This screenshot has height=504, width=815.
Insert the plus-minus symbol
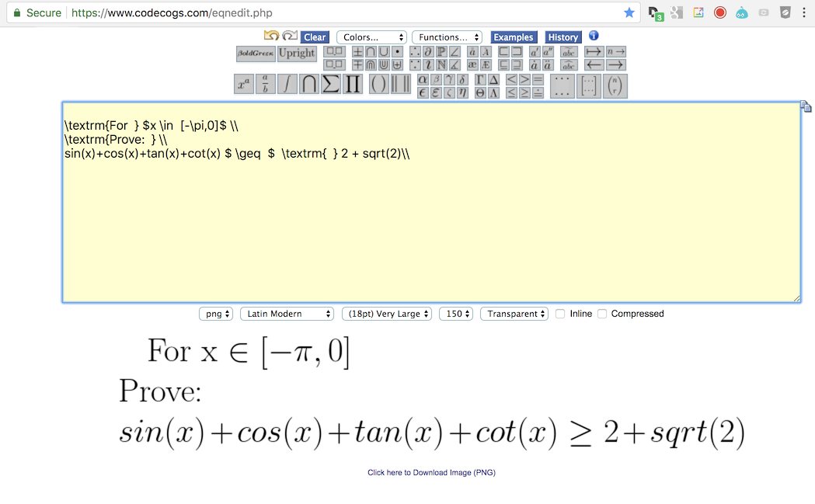357,51
